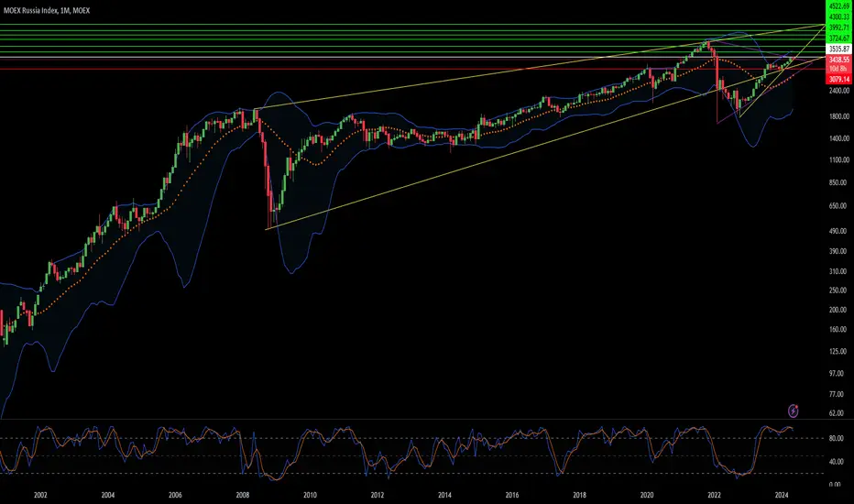Click the purple lightning bolt icon
854x504 pixels.
coord(793,411)
